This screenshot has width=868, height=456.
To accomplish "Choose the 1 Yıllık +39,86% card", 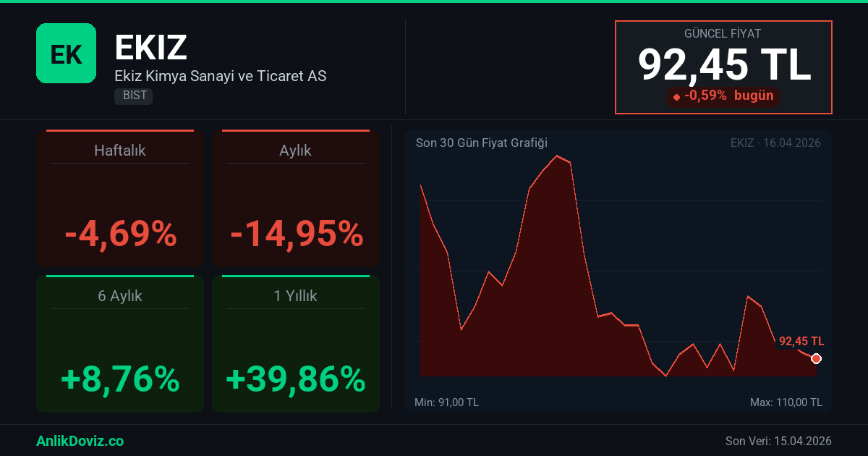I will click(x=296, y=344).
